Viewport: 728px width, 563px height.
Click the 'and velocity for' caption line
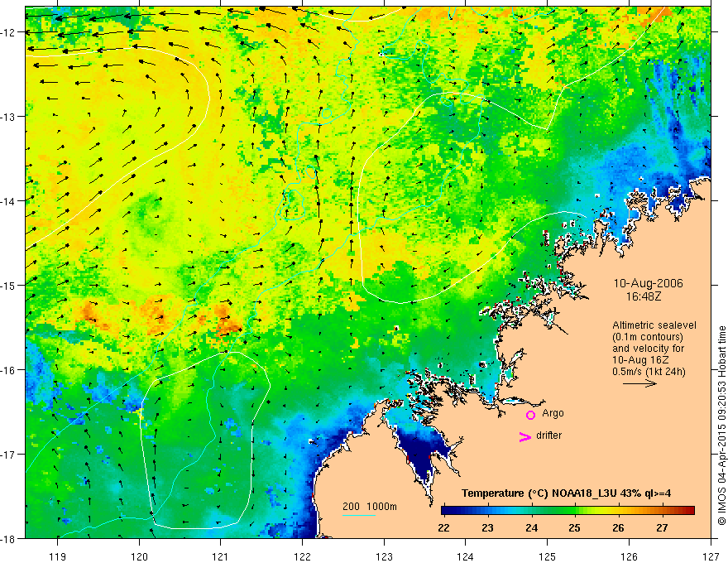tap(648, 349)
